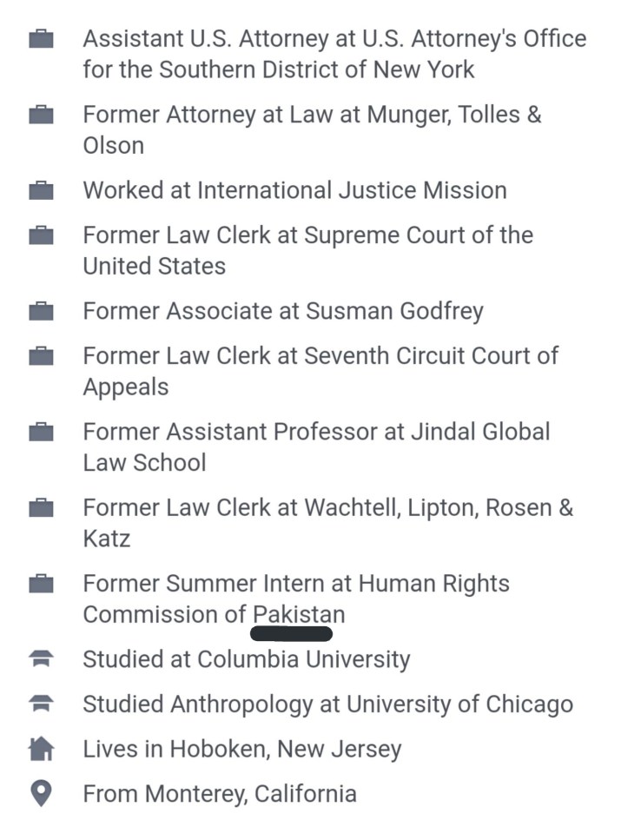
Task: Click briefcase icon next to Munger, Tolles & Olson
Action: (41, 115)
